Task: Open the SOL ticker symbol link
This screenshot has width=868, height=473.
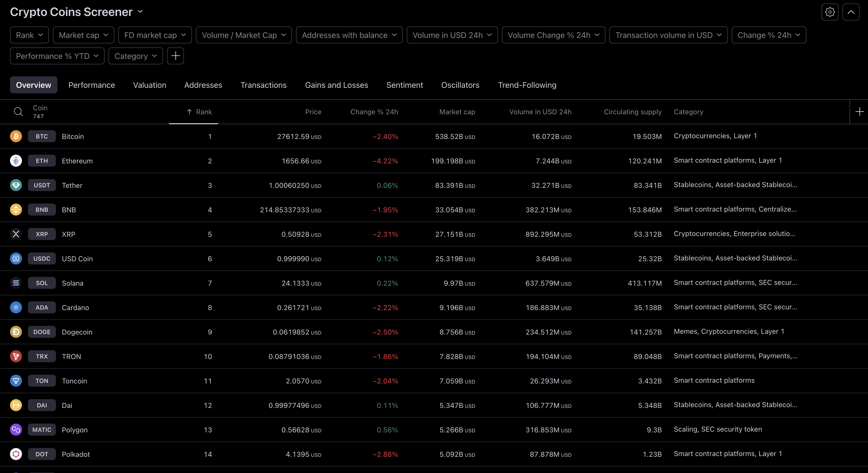Action: (42, 283)
